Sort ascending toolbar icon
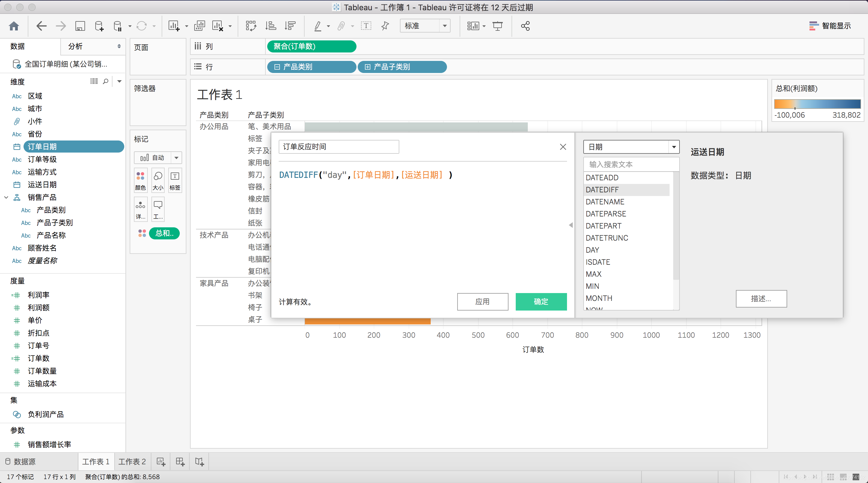The width and height of the screenshot is (868, 483). point(271,26)
